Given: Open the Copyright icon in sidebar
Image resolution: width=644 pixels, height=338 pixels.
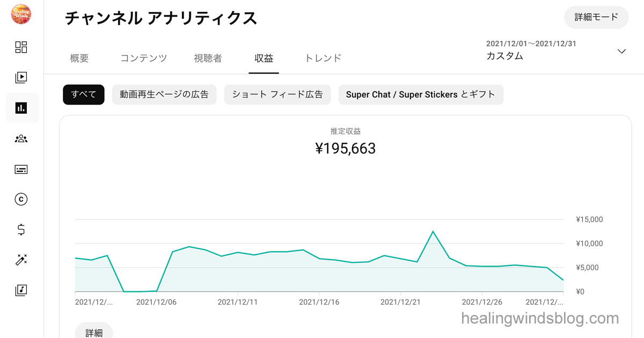Looking at the screenshot, I should [x=21, y=200].
